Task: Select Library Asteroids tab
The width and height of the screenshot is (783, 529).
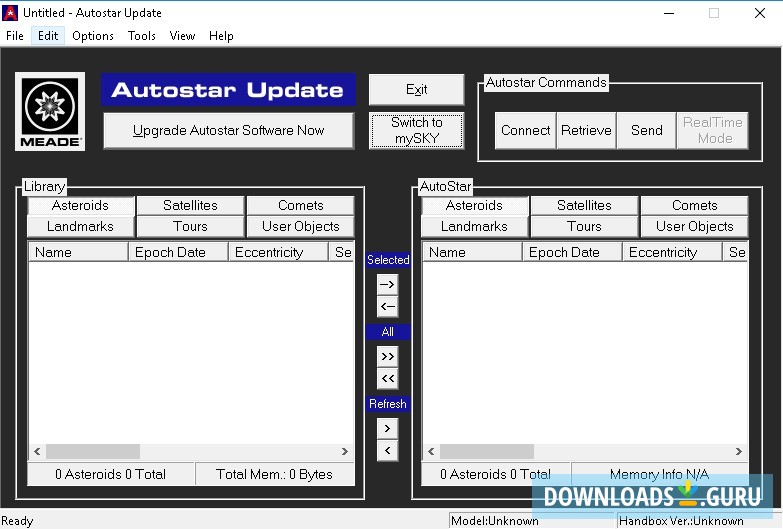Action: tap(80, 205)
